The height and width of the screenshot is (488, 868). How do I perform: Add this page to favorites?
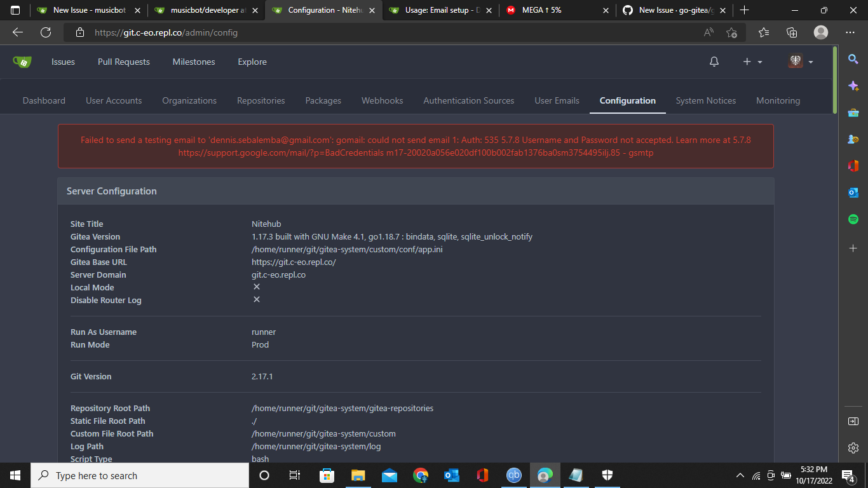(x=731, y=32)
